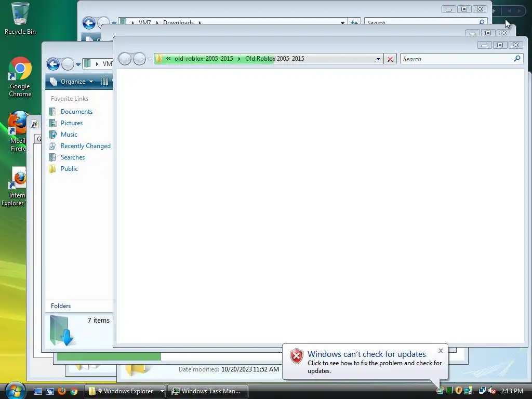
Task: Click the 7 items details pane text
Action: coord(98,320)
